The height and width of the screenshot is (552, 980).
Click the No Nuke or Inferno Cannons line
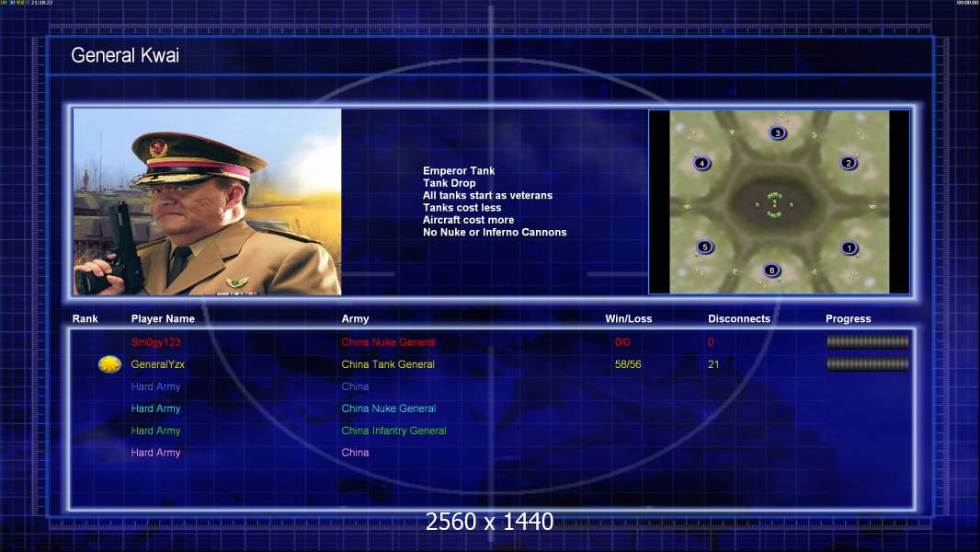coord(495,232)
